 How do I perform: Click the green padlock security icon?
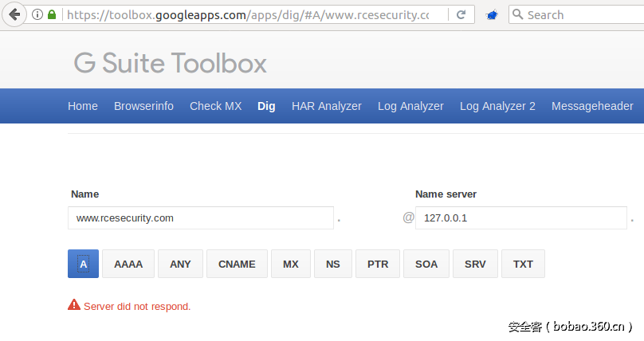pyautogui.click(x=52, y=15)
